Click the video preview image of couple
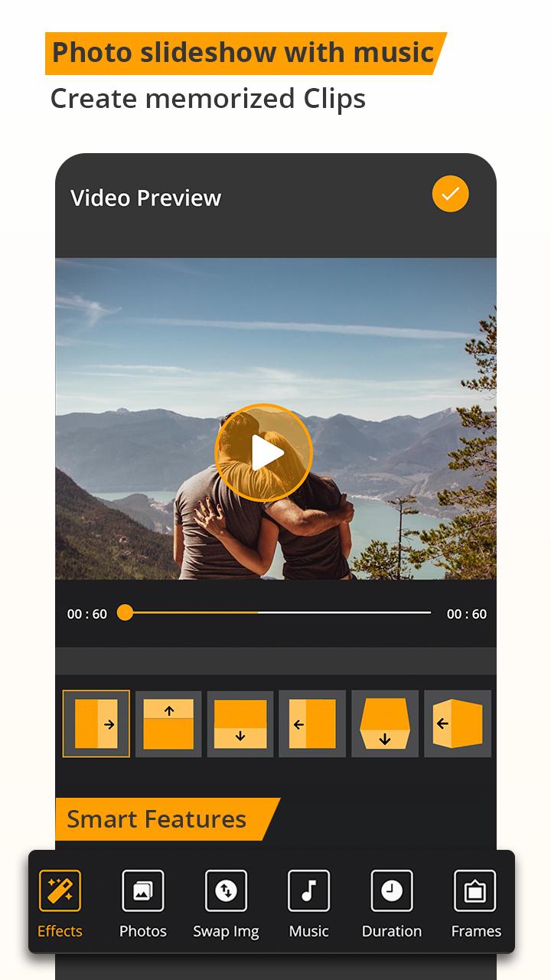The image size is (551, 980). (x=275, y=418)
